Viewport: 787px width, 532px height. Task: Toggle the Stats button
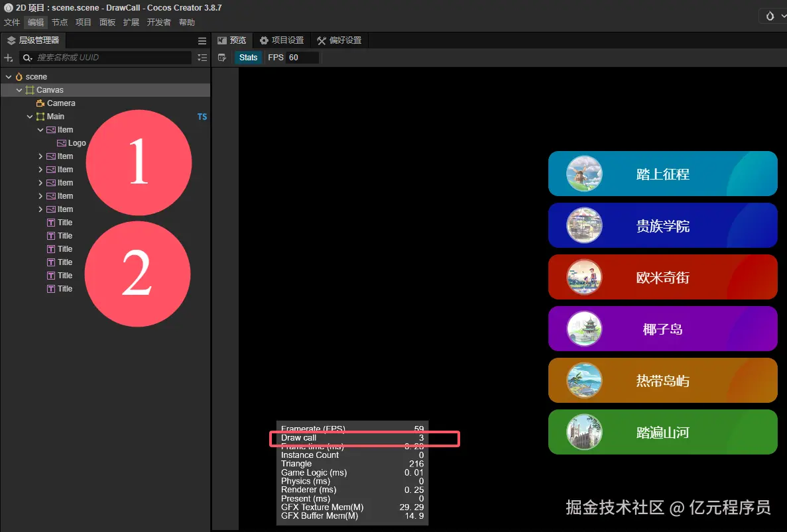(248, 58)
